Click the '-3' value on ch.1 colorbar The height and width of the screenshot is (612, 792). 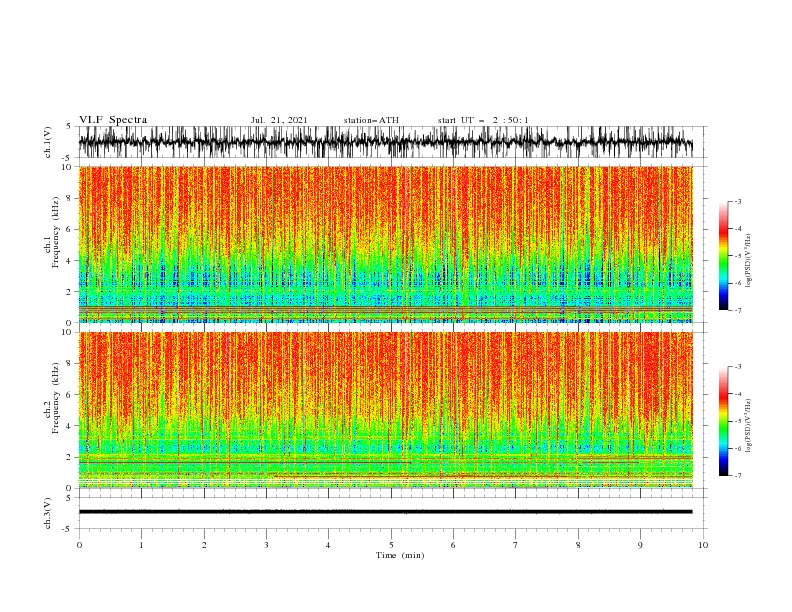point(737,201)
